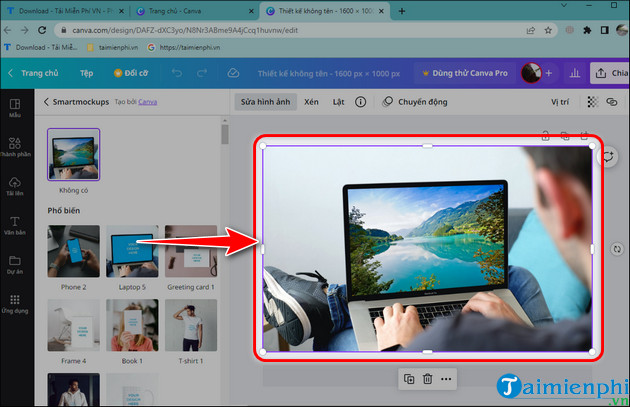Choose the Laptop 5 mockup
This screenshot has width=630, height=407.
tap(132, 251)
